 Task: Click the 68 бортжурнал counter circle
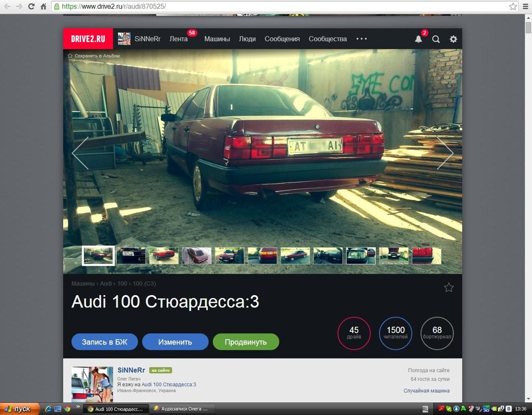coord(437,333)
